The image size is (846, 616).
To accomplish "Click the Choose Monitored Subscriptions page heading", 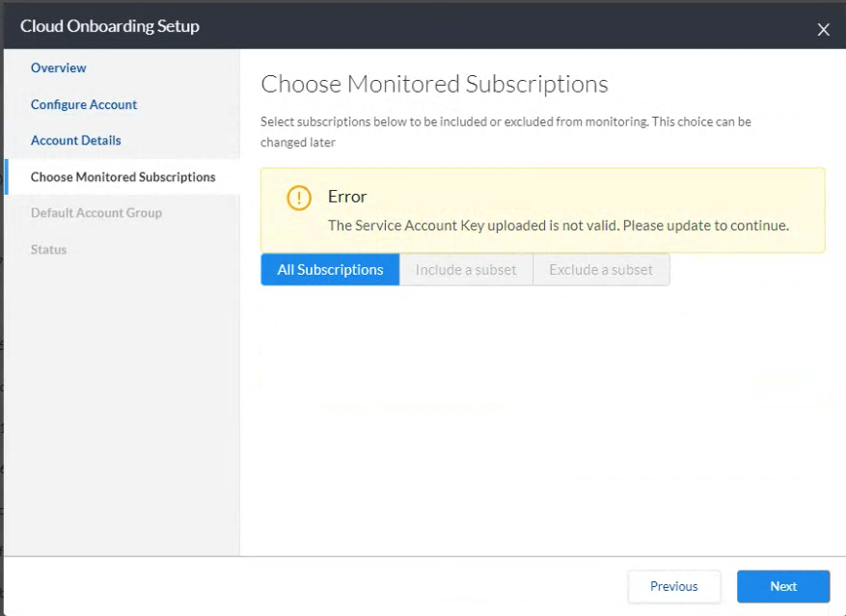I will tap(434, 84).
